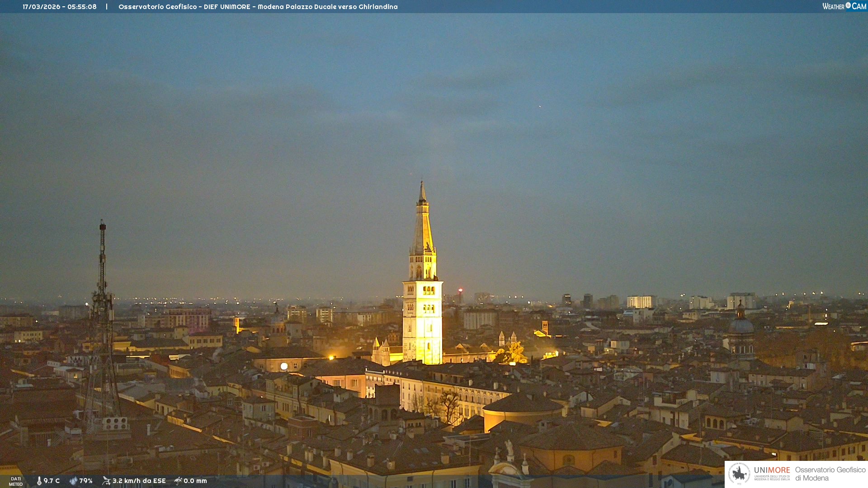Viewport: 868px width, 488px height.
Task: Click the bright round white light on rooftop
Action: (284, 366)
